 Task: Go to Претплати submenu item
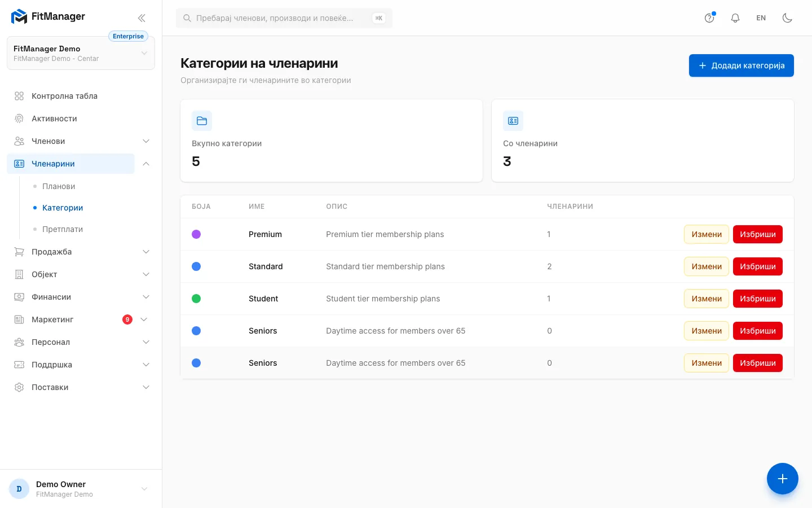coord(63,229)
